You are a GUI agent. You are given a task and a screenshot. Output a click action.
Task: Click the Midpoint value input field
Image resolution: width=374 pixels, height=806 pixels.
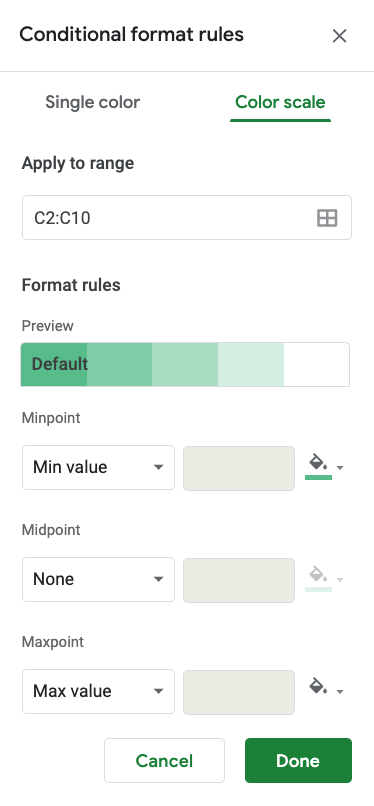(x=239, y=580)
